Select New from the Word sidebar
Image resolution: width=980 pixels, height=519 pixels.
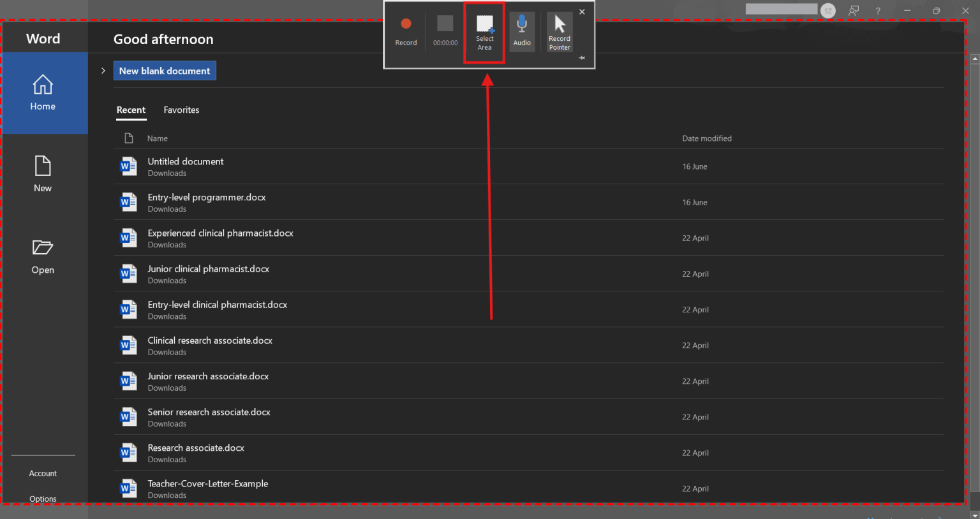42,173
